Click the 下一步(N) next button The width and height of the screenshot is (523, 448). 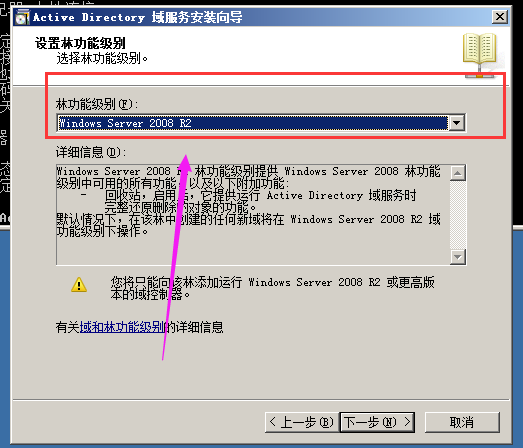pyautogui.click(x=377, y=422)
